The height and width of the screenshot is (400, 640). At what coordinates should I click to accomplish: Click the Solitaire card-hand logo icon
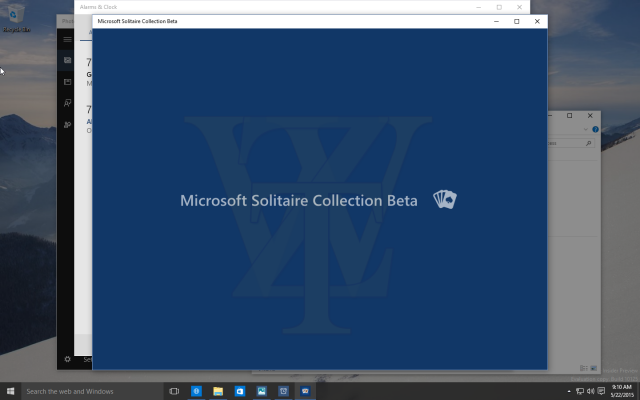[x=445, y=200]
